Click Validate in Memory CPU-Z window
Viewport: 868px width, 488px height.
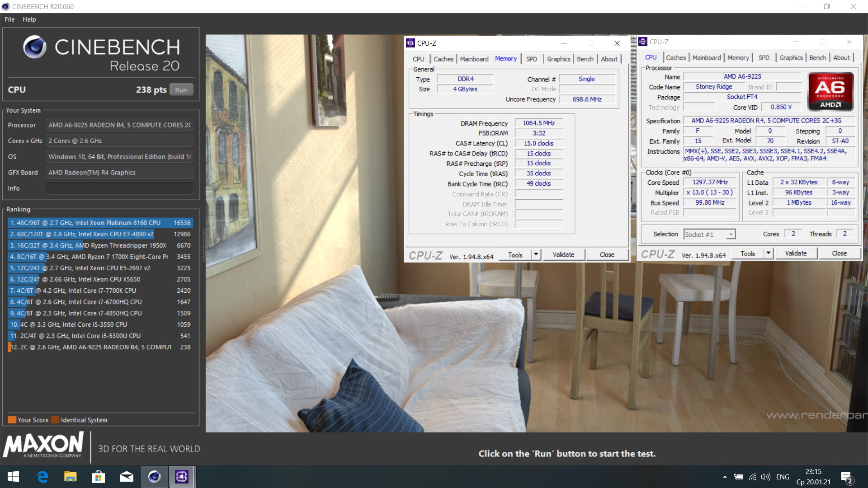click(564, 255)
